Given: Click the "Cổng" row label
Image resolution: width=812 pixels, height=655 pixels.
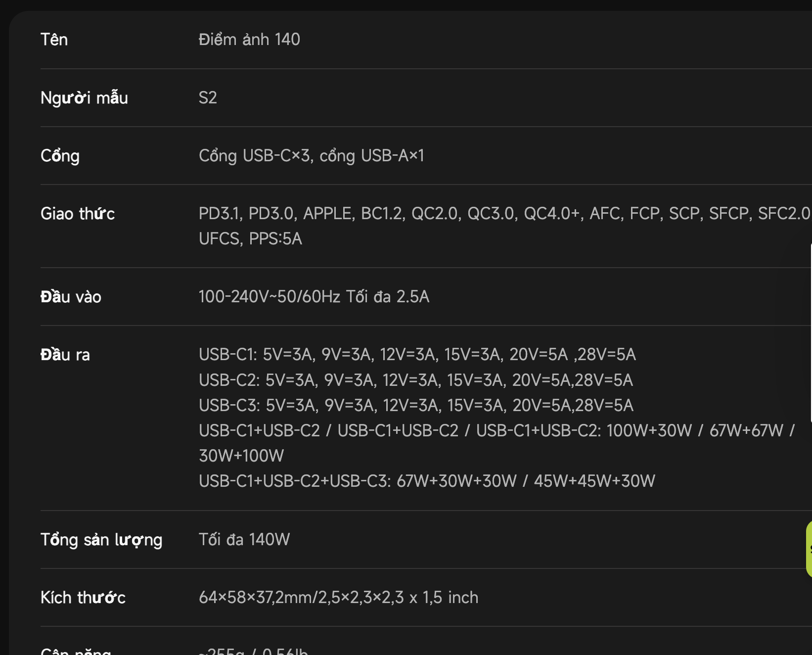Looking at the screenshot, I should 60,156.
